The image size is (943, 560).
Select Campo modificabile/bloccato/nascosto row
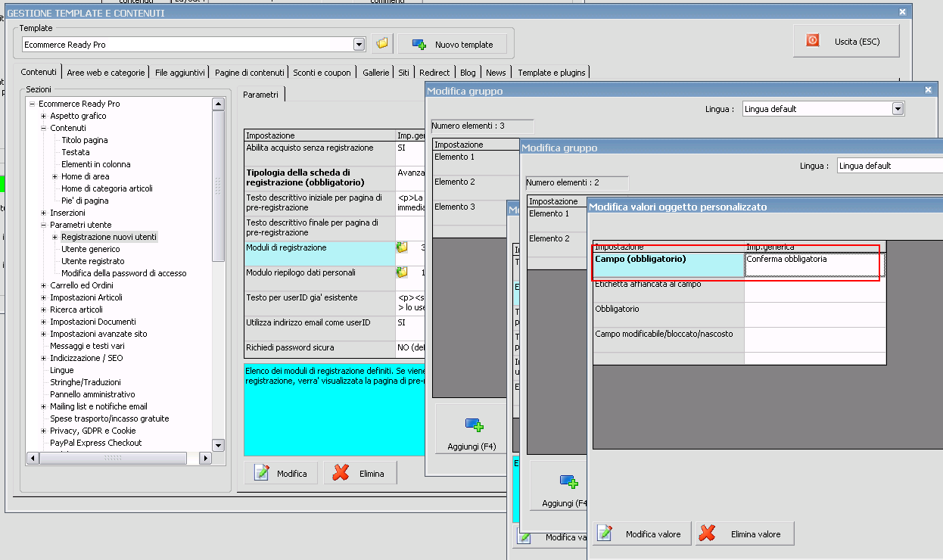[739, 339]
